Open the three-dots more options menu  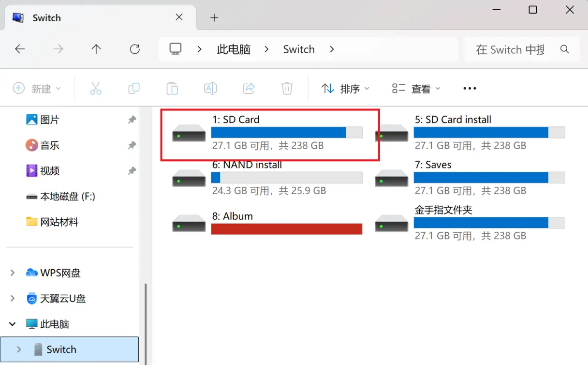tap(470, 89)
